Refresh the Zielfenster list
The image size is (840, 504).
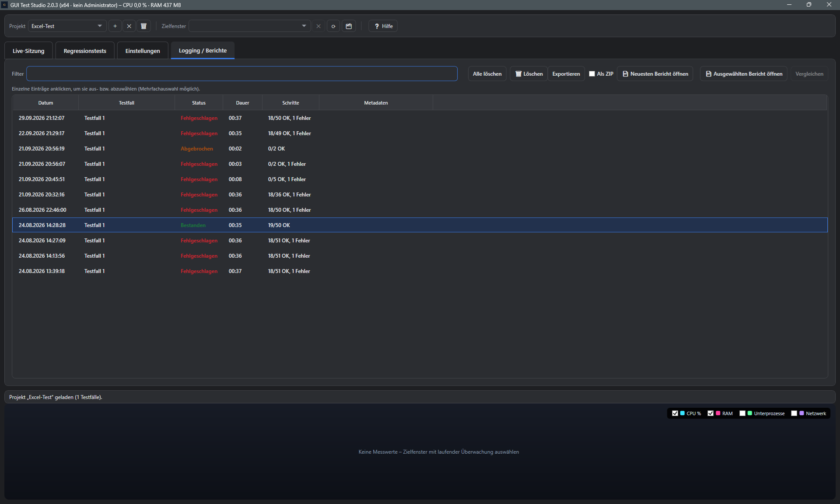333,26
